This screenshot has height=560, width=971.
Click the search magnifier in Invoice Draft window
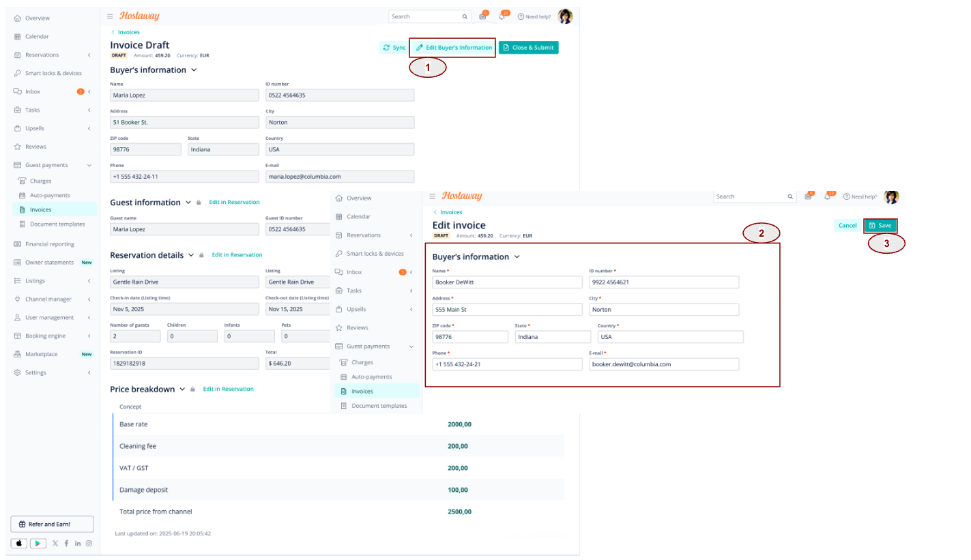click(465, 16)
